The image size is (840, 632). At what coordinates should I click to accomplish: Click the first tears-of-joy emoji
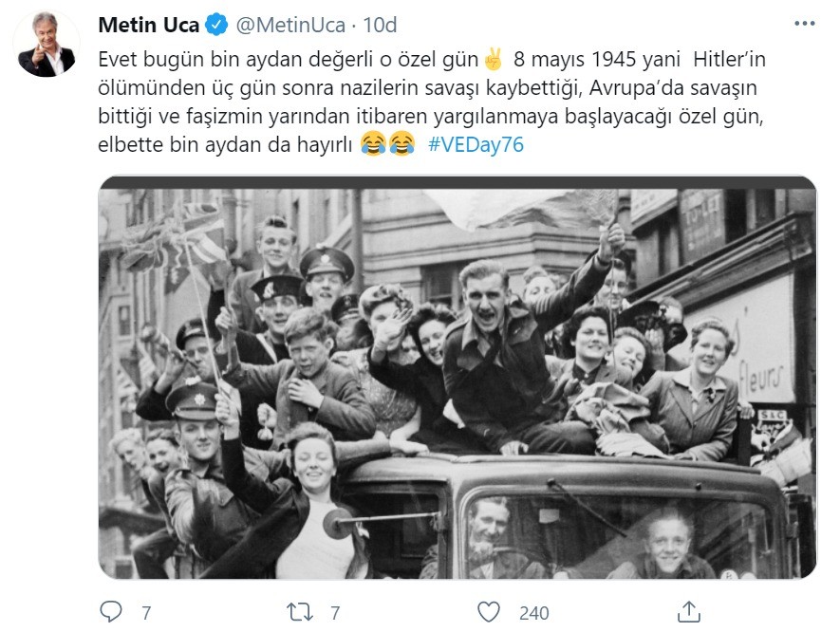[x=373, y=143]
